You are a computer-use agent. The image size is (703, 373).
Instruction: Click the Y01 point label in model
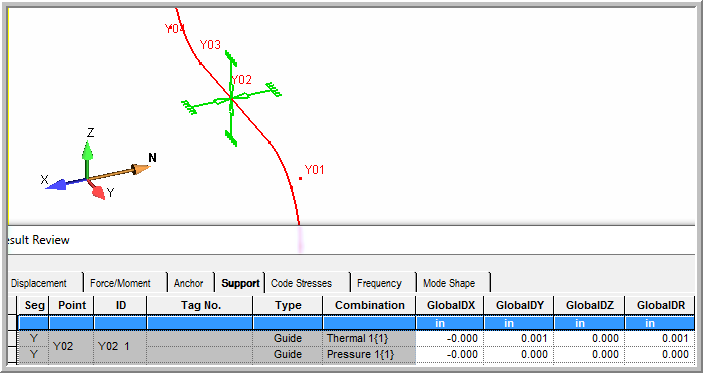tap(314, 169)
